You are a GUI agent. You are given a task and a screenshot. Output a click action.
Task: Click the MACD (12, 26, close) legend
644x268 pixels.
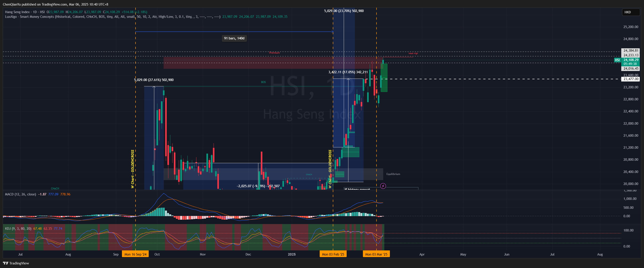(21, 194)
